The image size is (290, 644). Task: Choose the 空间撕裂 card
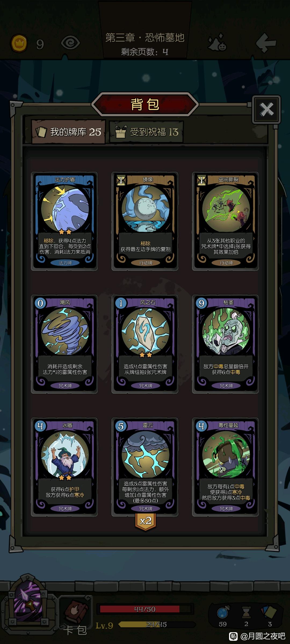(226, 221)
